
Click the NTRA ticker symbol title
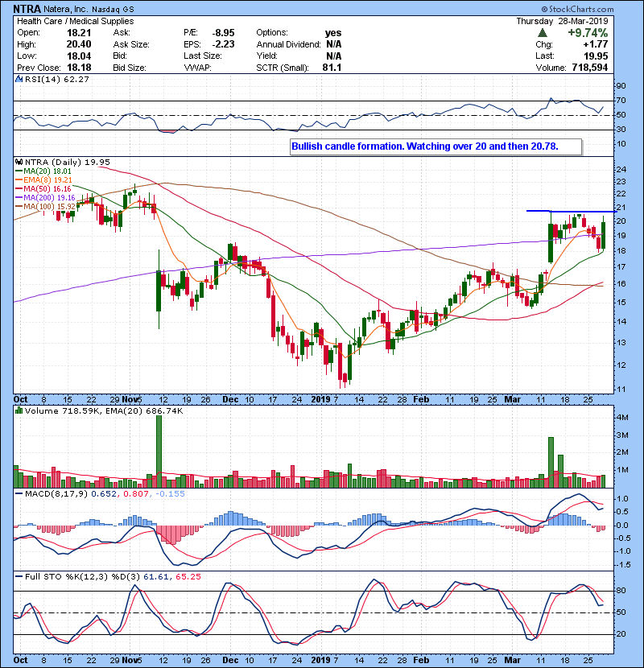(27, 9)
